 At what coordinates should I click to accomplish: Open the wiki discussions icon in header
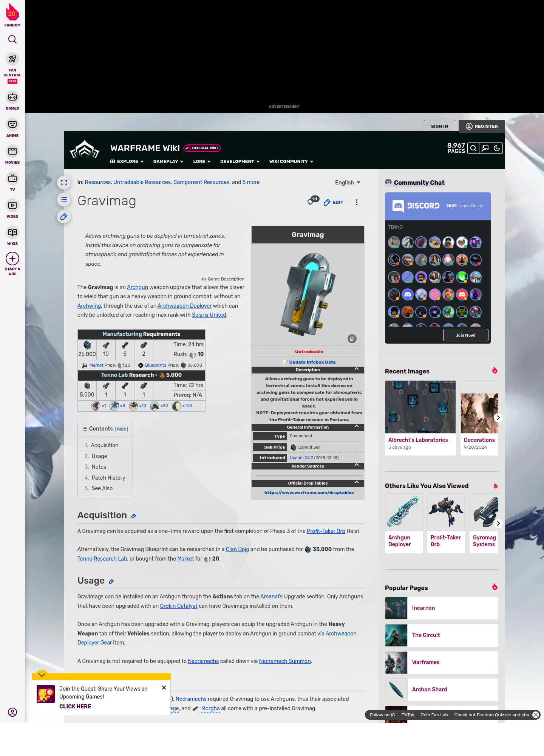click(x=485, y=148)
